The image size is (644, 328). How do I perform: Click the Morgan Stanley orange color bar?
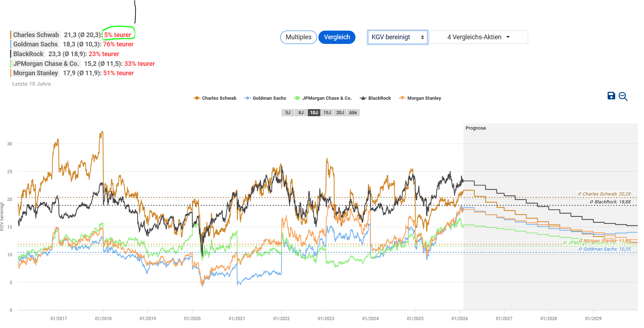point(11,73)
